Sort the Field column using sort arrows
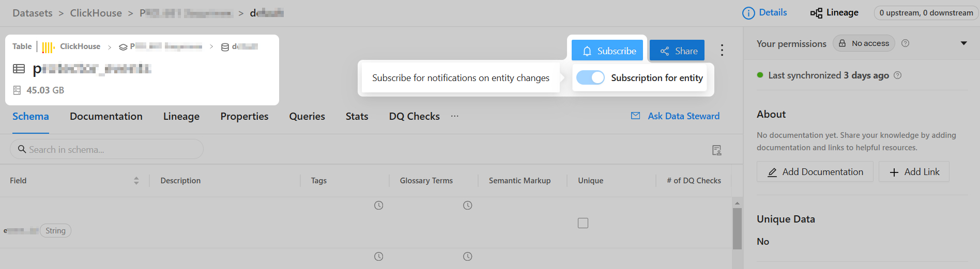Screen dimensions: 980x269 (136, 181)
